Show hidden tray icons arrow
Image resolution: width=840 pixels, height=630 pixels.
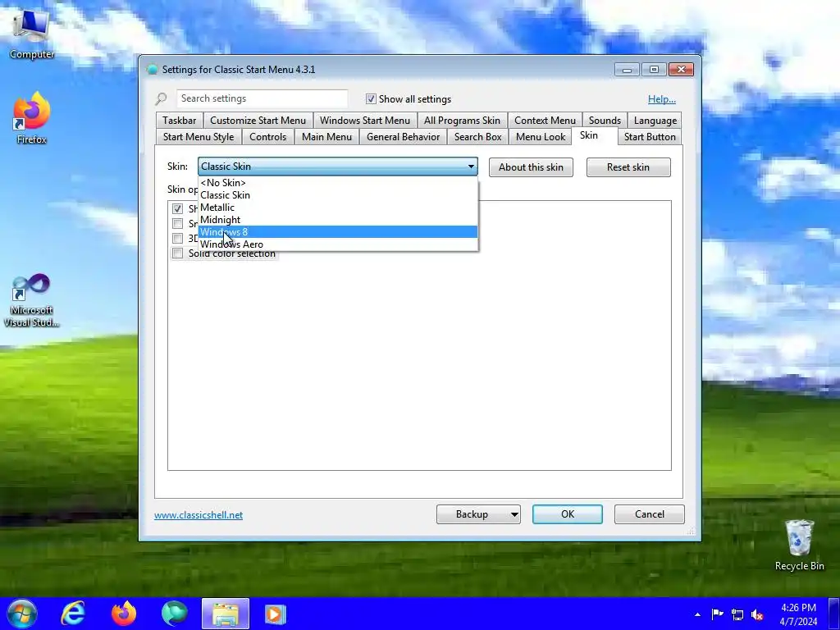click(697, 614)
